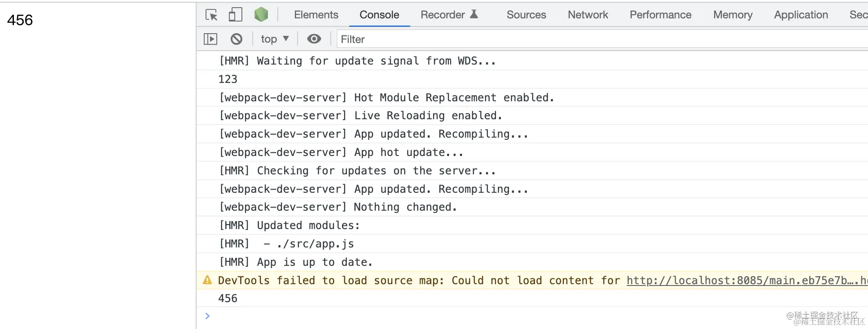
Task: Click the console prompt chevron
Action: click(x=207, y=316)
